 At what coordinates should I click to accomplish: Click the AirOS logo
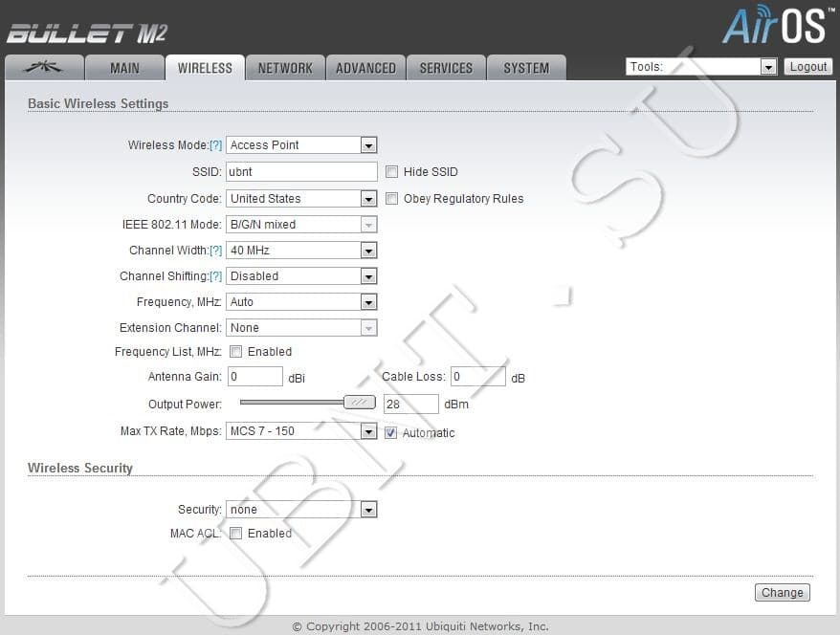[778, 25]
